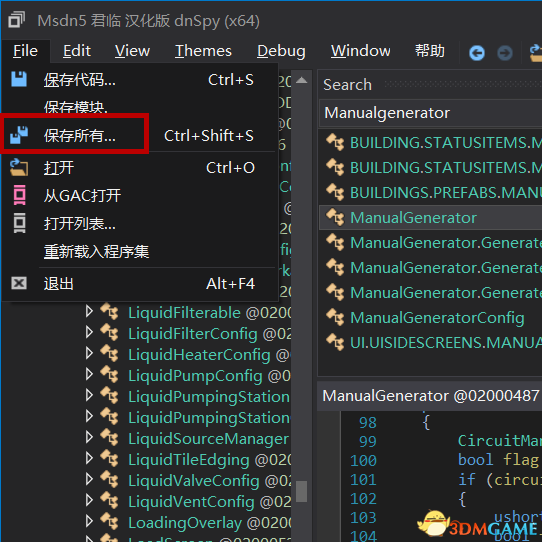The width and height of the screenshot is (542, 542).
Task: Open the File menu
Action: tap(25, 51)
